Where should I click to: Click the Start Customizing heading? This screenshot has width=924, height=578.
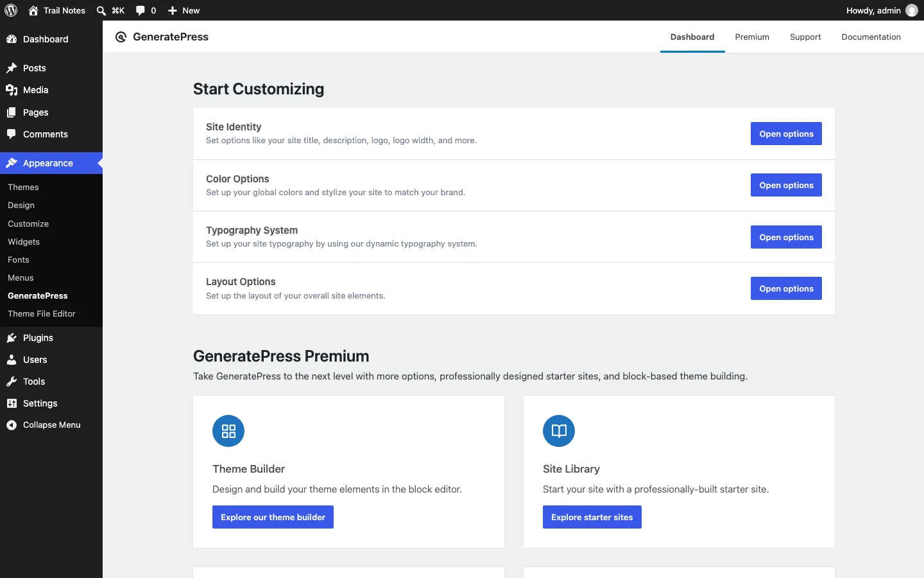point(259,89)
